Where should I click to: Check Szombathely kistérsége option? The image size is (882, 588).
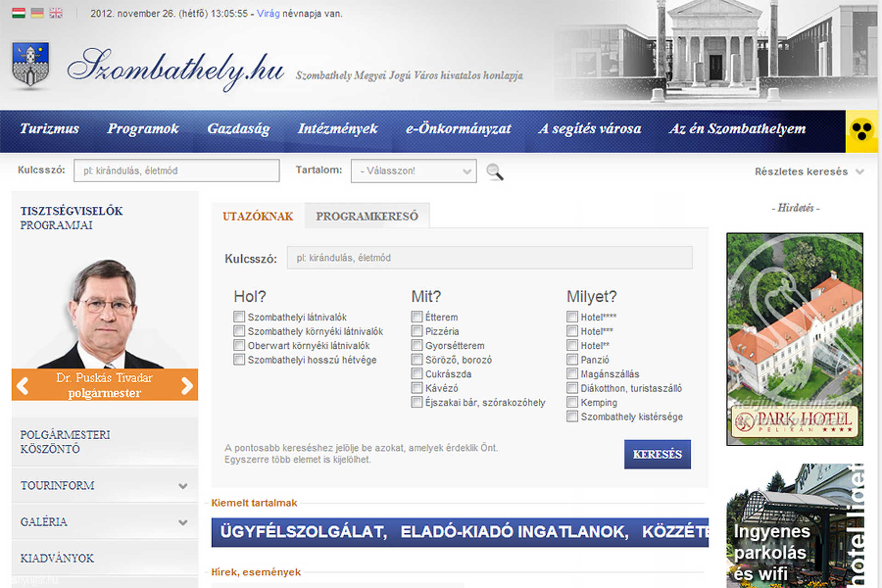[572, 416]
